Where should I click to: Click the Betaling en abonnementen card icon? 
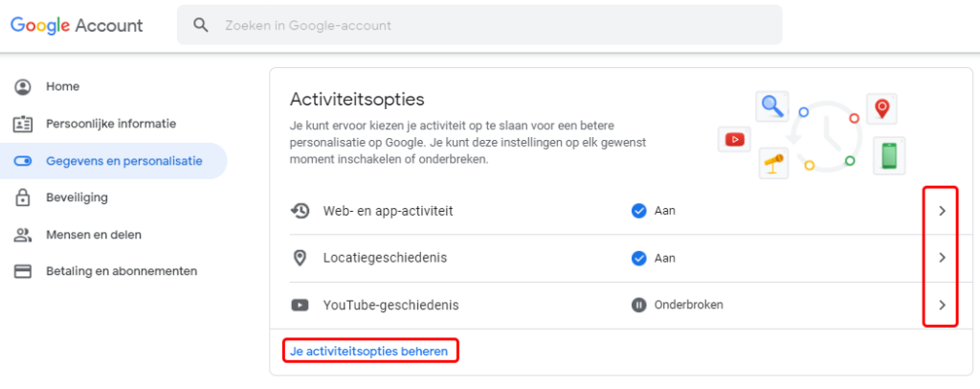(23, 271)
